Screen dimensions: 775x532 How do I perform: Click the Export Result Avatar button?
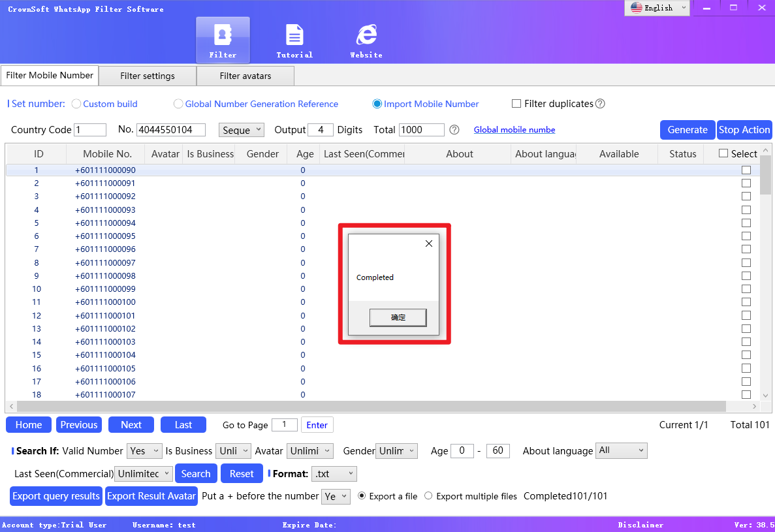point(151,496)
